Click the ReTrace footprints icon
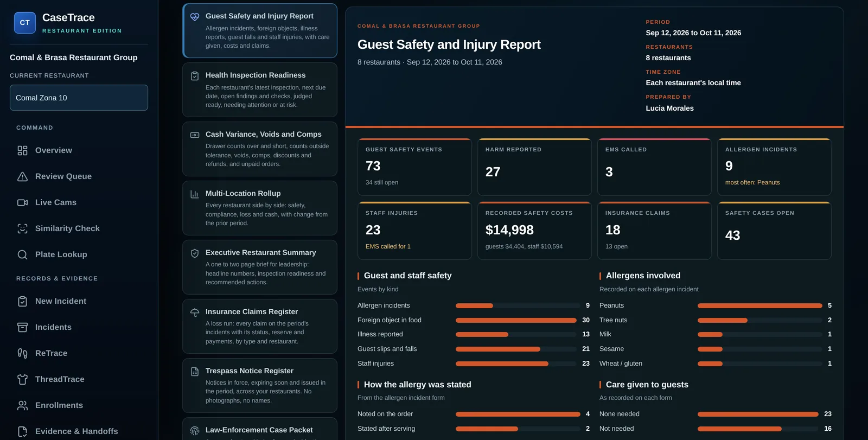 [x=22, y=353]
